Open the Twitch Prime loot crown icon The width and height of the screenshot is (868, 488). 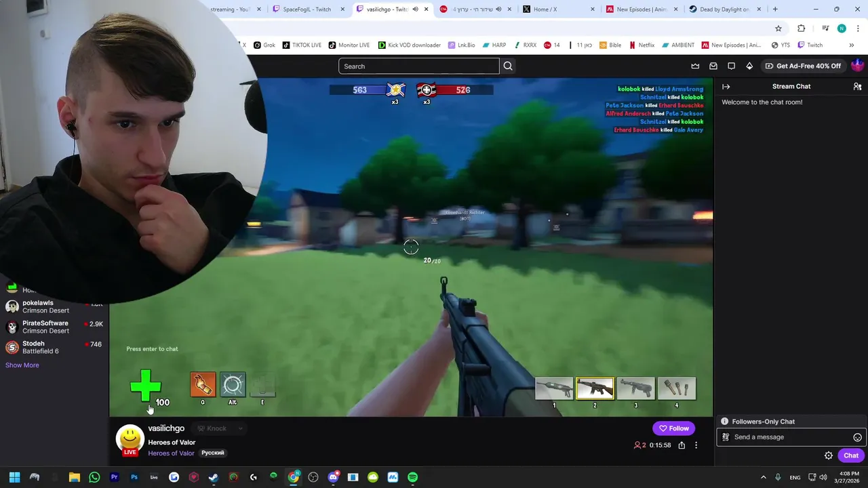[x=695, y=66]
